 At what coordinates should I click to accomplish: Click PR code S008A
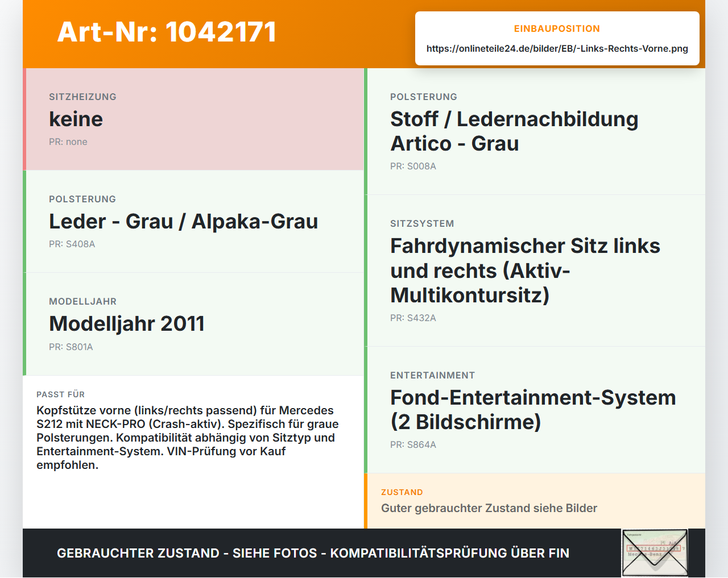413,166
